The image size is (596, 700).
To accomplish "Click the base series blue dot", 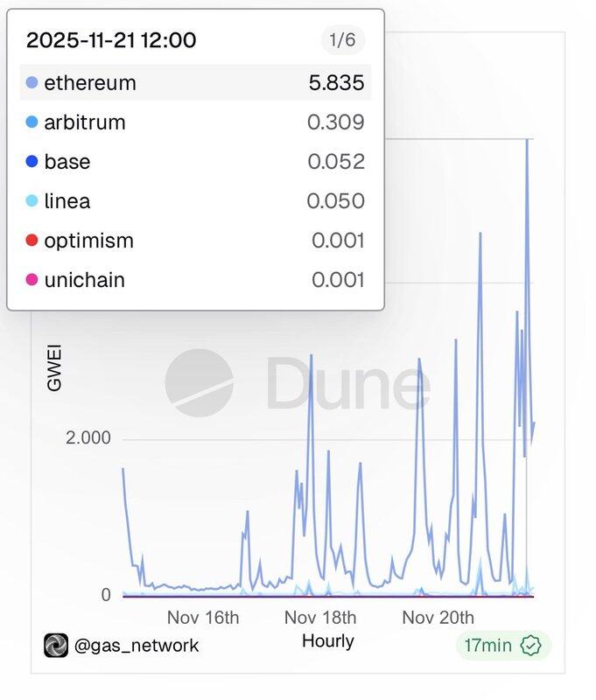I will (32, 162).
